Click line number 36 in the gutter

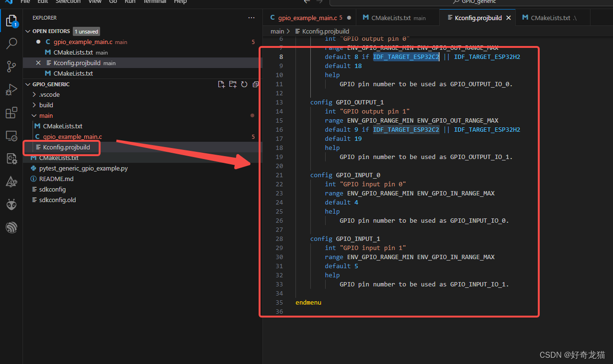point(279,311)
